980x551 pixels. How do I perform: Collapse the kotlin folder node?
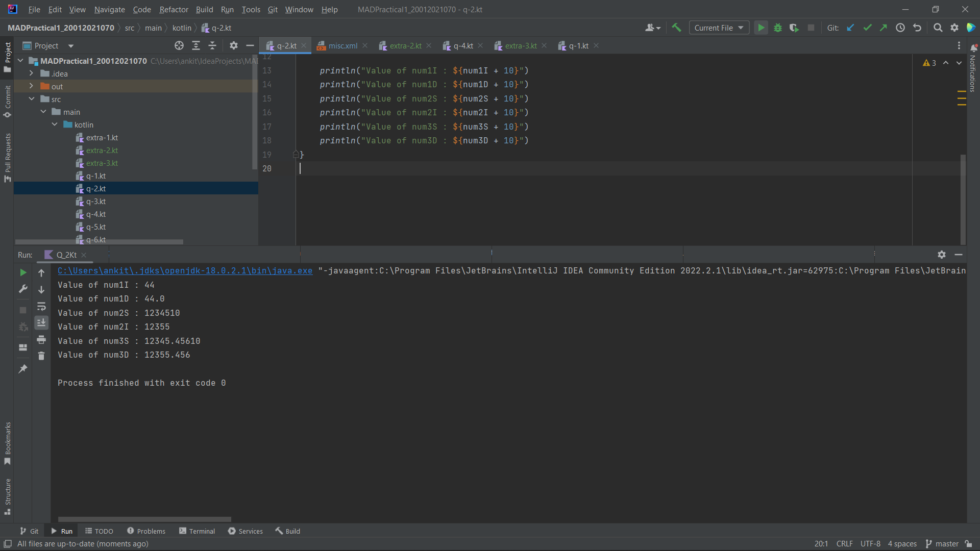click(55, 124)
